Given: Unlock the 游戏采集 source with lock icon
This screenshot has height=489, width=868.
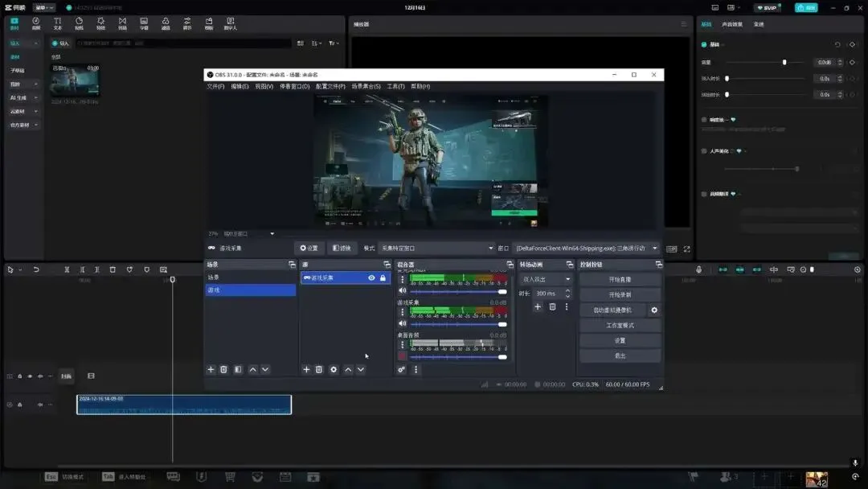Looking at the screenshot, I should (x=383, y=278).
